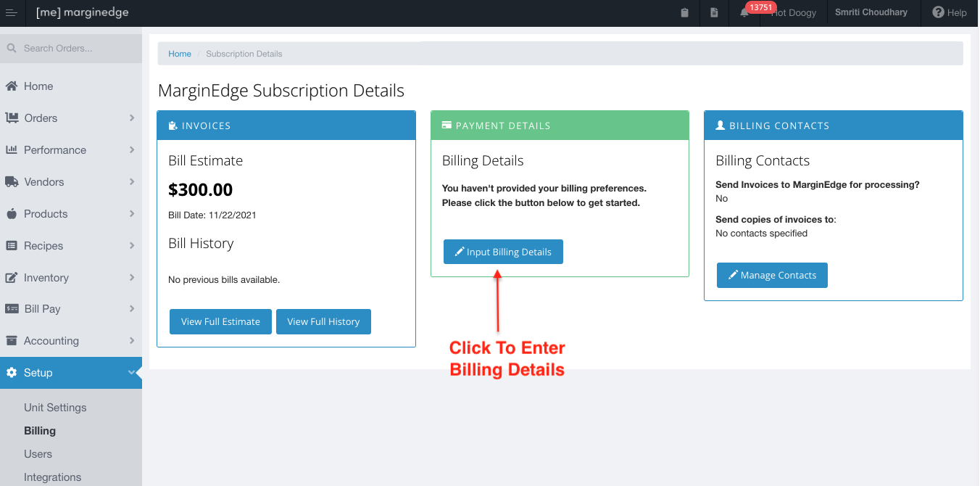980x486 pixels.
Task: Click the Vendors truck icon
Action: (x=12, y=182)
